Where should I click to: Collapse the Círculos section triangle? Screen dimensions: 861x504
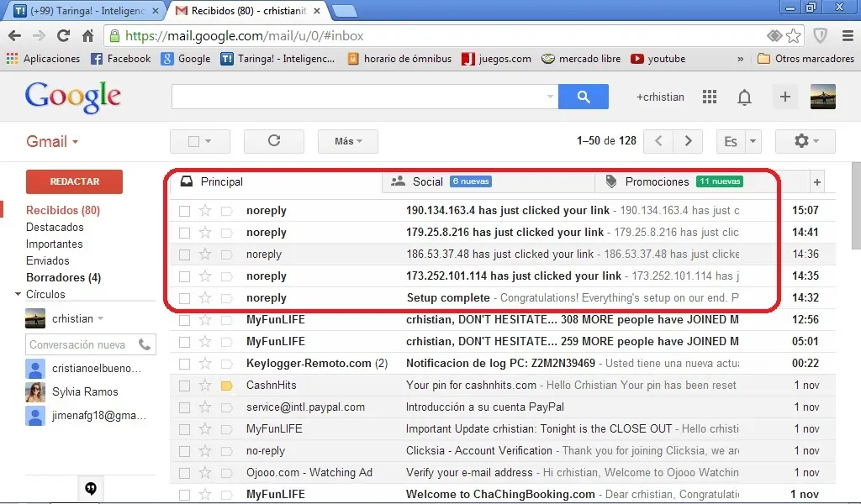tap(18, 295)
